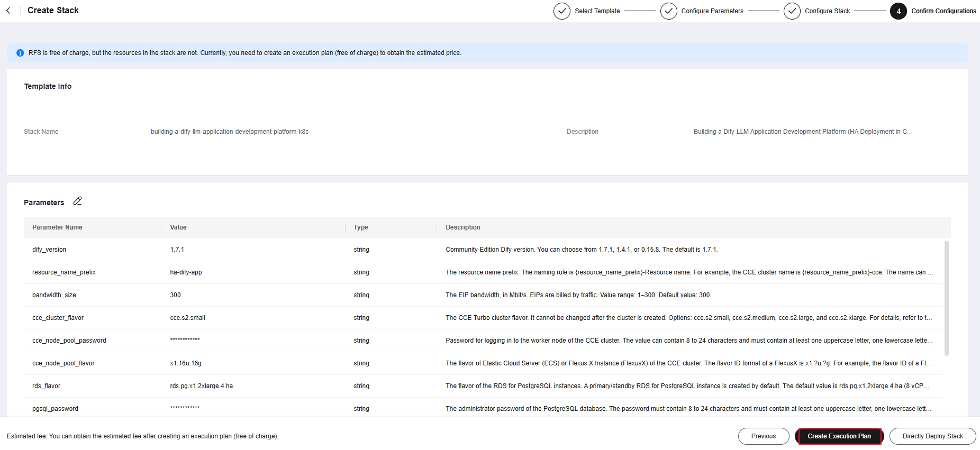Image resolution: width=980 pixels, height=450 pixels.
Task: Select the dify_version parameter name
Action: tap(49, 250)
